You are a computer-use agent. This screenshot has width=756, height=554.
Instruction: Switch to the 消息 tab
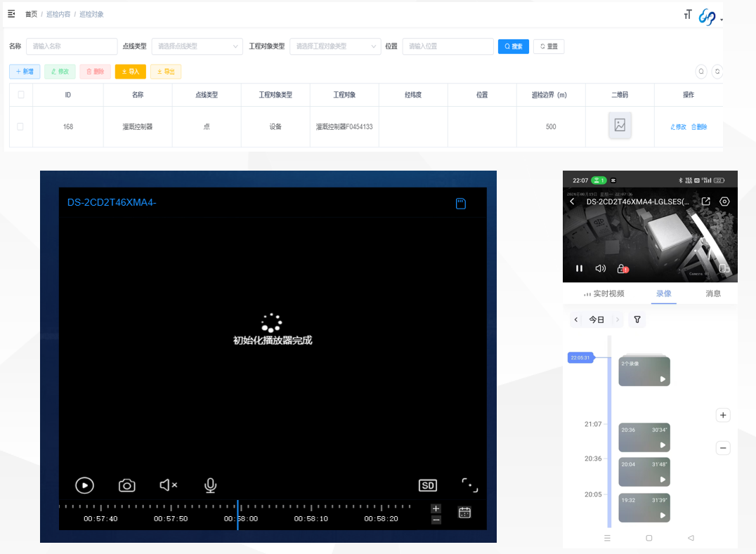pos(712,294)
